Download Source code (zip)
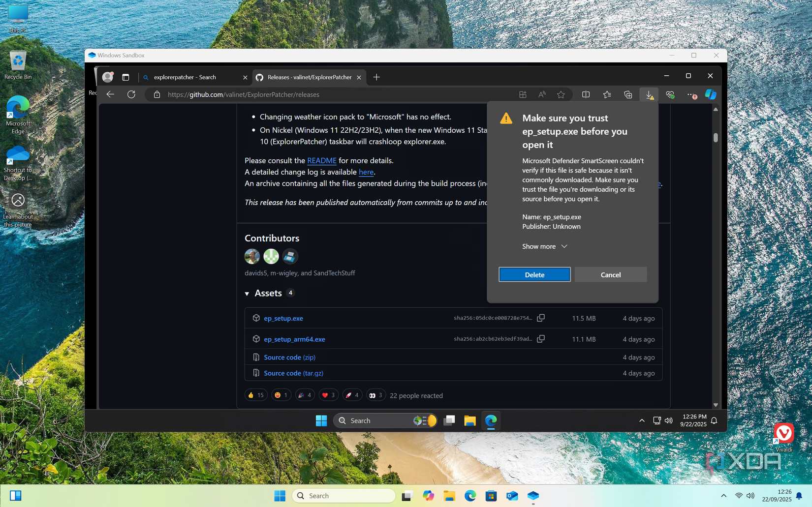This screenshot has width=812, height=507. coord(290,357)
